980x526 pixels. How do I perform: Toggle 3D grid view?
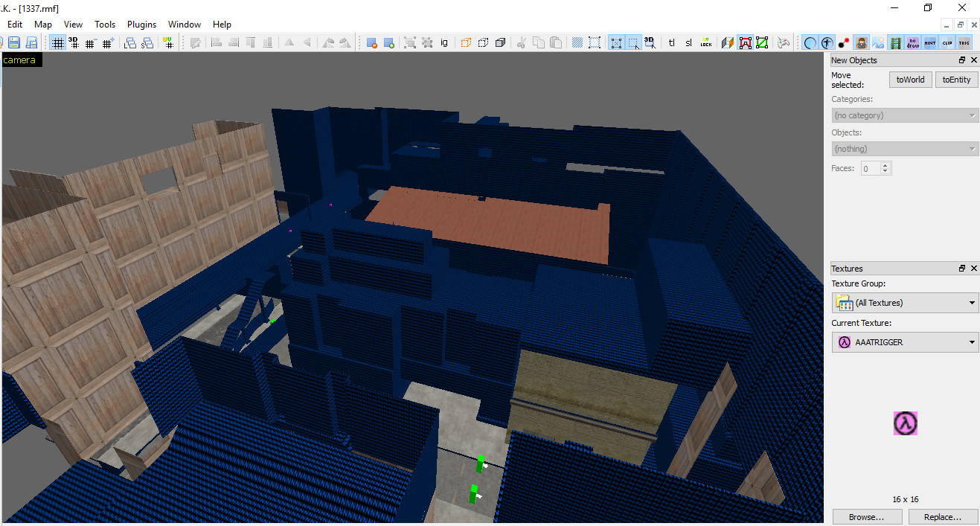[74, 42]
